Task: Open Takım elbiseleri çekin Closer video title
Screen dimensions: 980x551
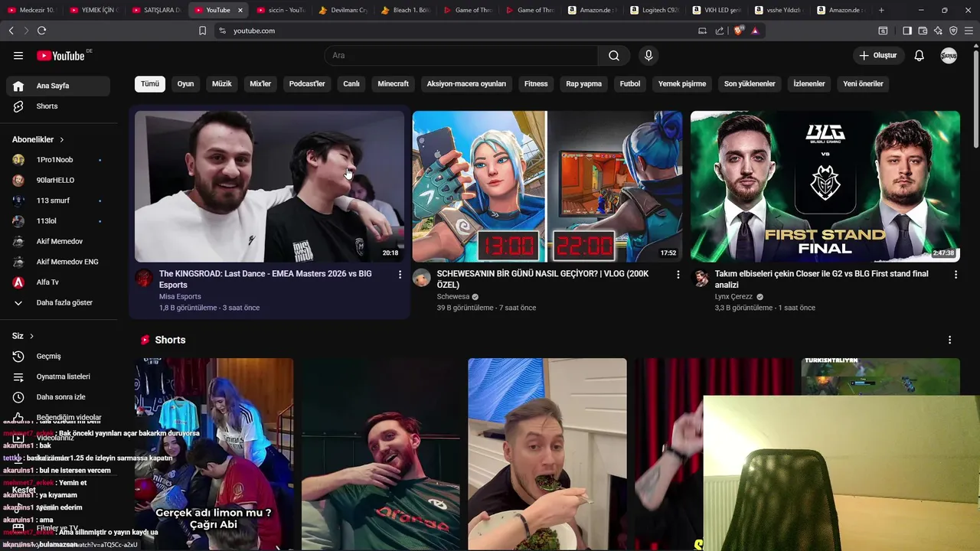Action: [822, 279]
